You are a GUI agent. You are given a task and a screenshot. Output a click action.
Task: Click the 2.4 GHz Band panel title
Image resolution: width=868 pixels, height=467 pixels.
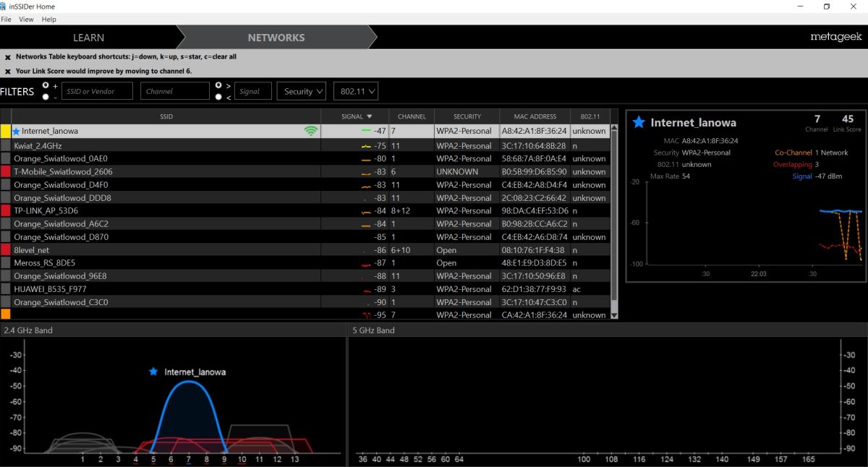point(28,330)
